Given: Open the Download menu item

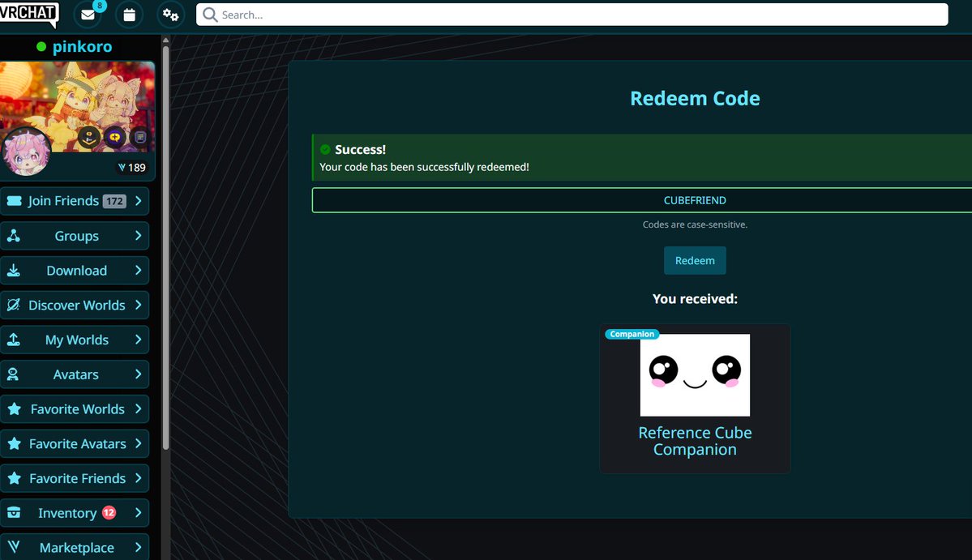Looking at the screenshot, I should tap(75, 270).
